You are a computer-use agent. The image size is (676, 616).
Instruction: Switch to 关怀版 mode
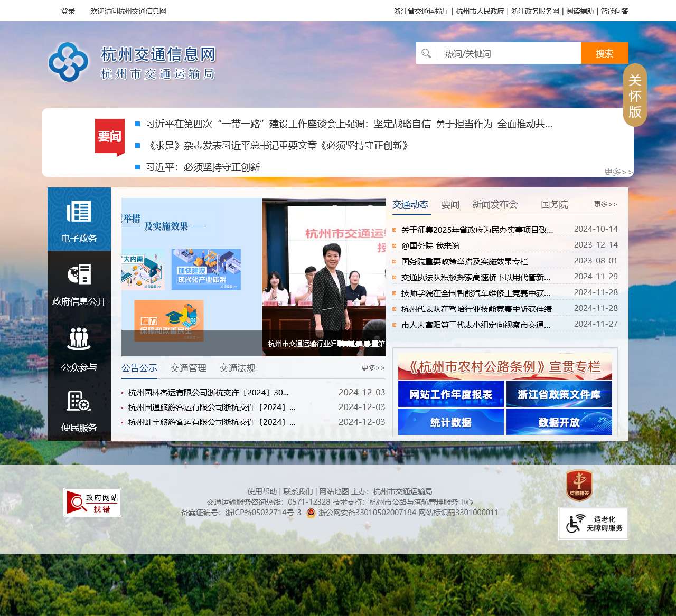tap(635, 95)
